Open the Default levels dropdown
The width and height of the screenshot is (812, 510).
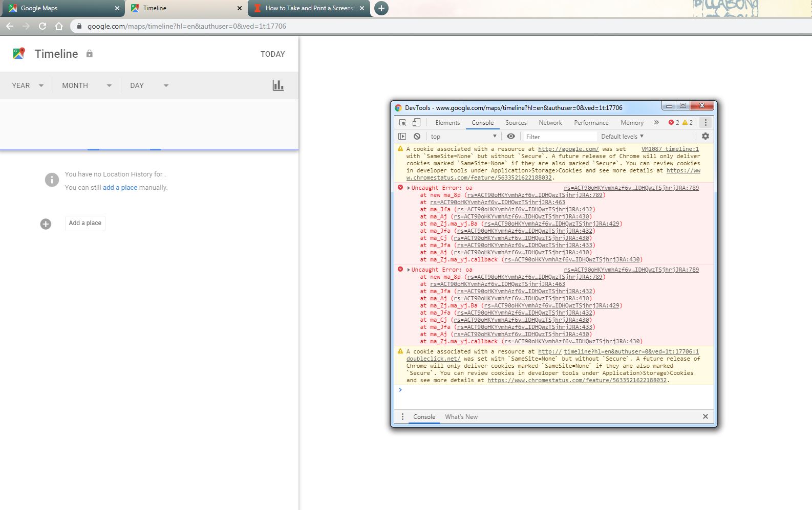622,137
